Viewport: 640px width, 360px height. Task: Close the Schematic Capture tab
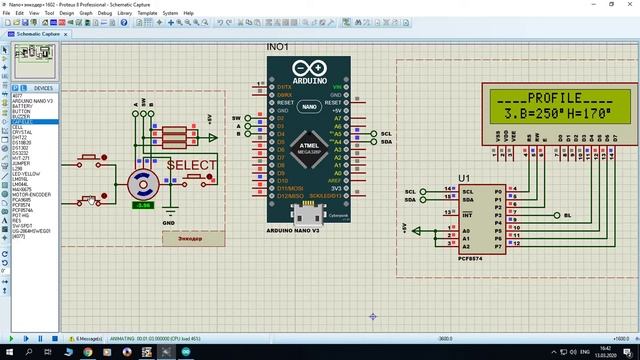click(x=65, y=35)
